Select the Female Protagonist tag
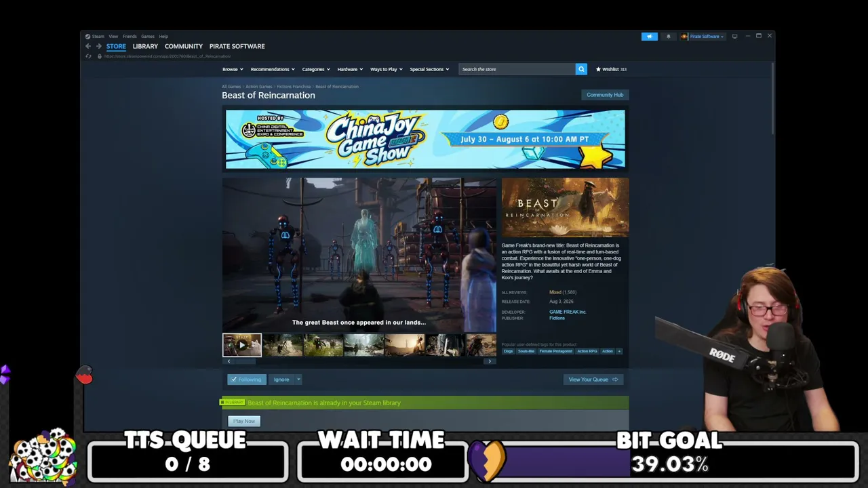The height and width of the screenshot is (488, 868). [556, 351]
